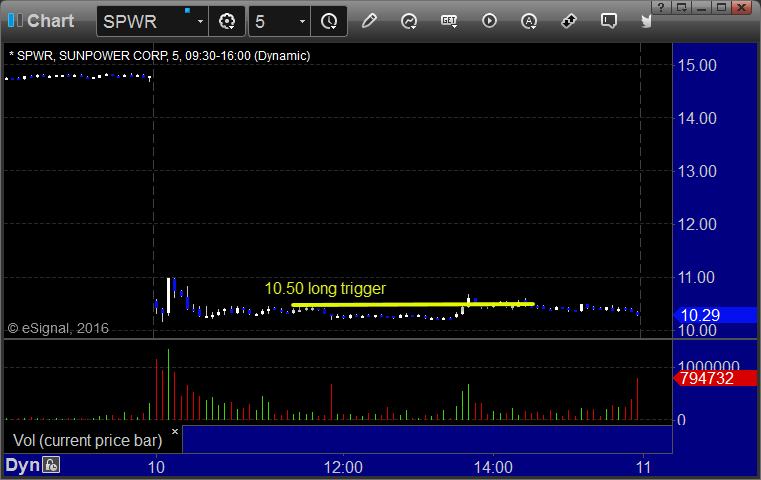Minimize the chart window
This screenshot has width=761, height=480.
click(x=702, y=7)
